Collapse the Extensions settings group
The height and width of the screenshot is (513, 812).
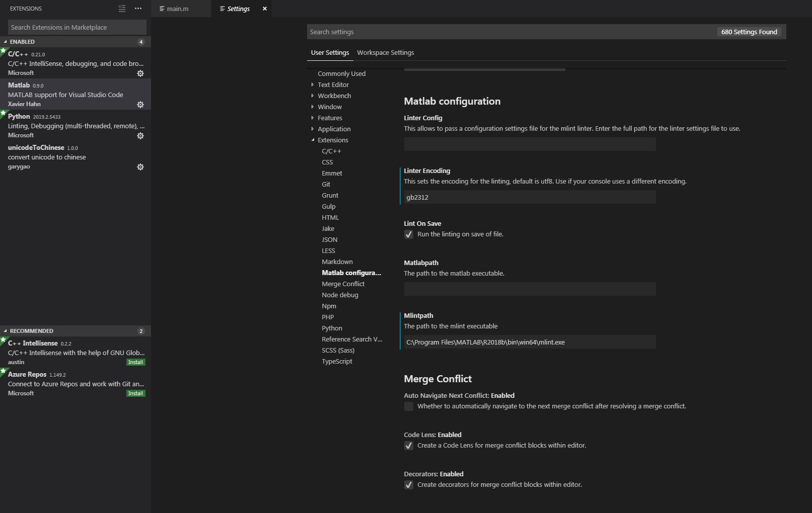click(313, 140)
